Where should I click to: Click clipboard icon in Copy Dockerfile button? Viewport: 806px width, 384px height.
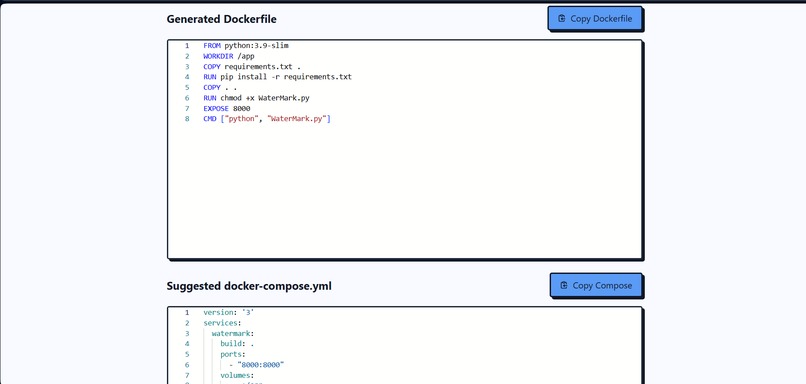[561, 19]
